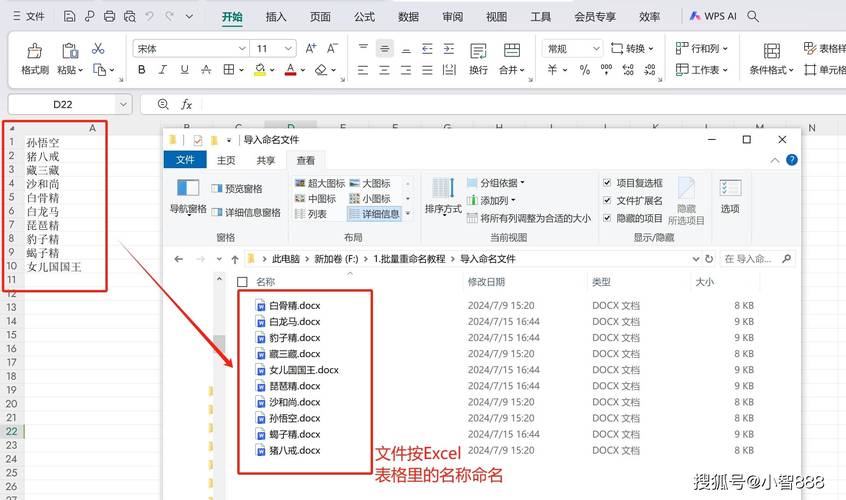Viewport: 846px width, 500px height.
Task: Click the zoom icon in formula bar
Action: 163,104
